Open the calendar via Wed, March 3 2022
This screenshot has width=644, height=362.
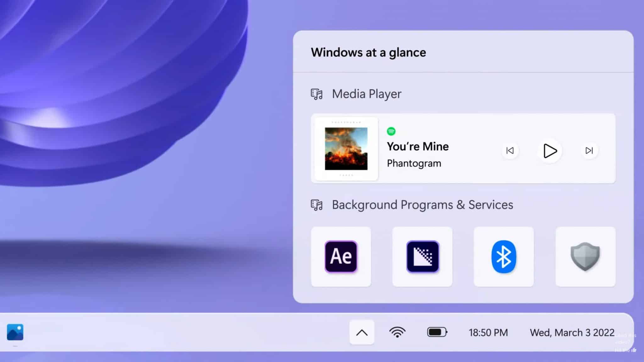pos(572,332)
